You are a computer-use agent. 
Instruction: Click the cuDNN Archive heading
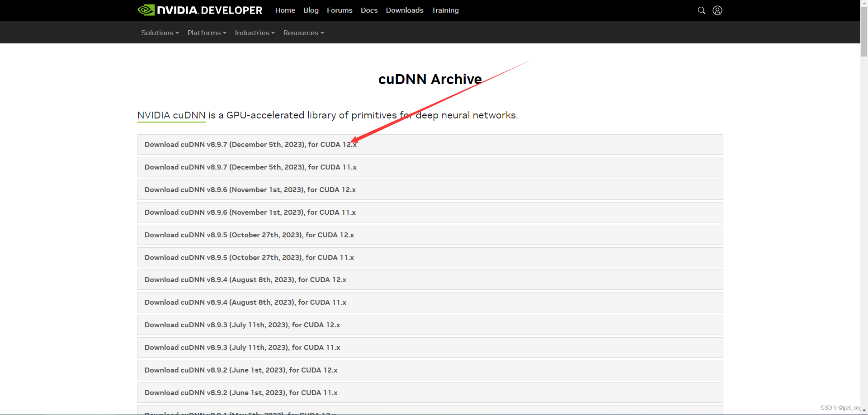point(430,79)
